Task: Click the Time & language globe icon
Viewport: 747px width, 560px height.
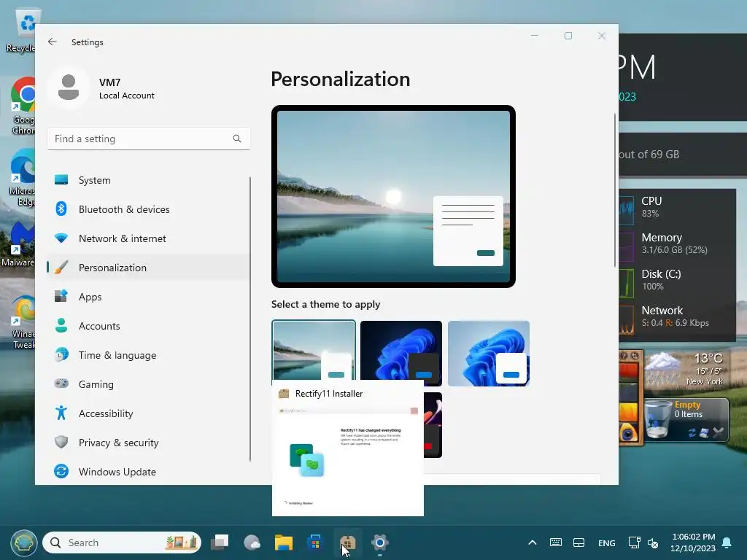Action: [61, 355]
